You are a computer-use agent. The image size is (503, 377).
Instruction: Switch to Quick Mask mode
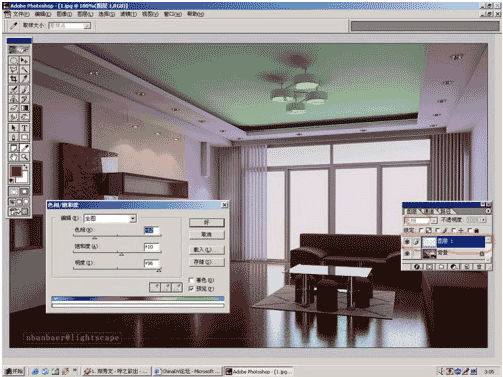tap(24, 192)
